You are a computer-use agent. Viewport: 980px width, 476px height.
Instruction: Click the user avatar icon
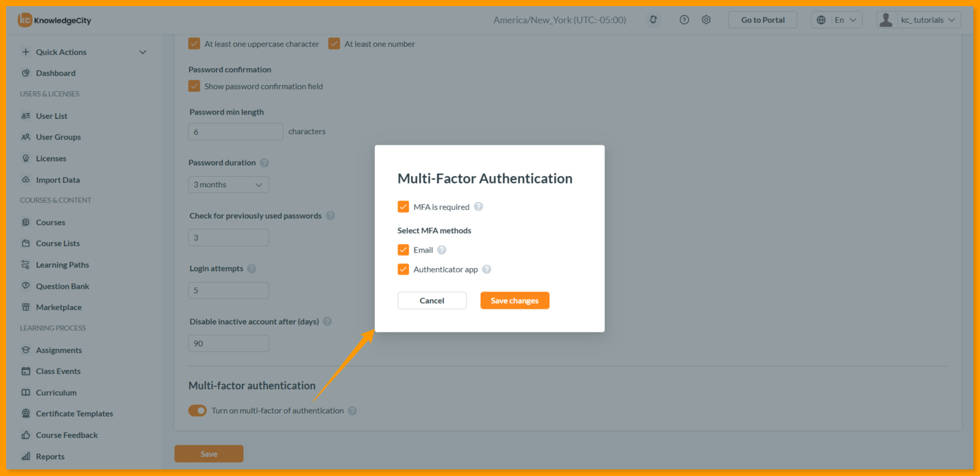(x=886, y=20)
